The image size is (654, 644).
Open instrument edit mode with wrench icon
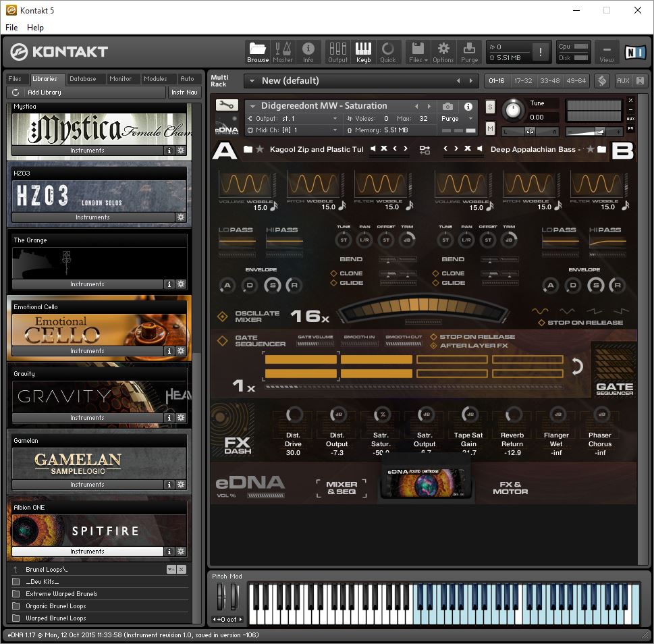pyautogui.click(x=227, y=105)
